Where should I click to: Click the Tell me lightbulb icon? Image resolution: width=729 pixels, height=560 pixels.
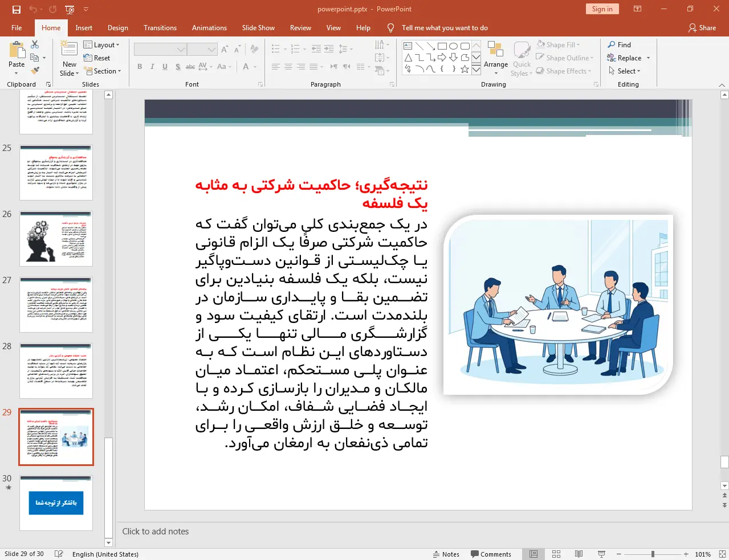[390, 28]
